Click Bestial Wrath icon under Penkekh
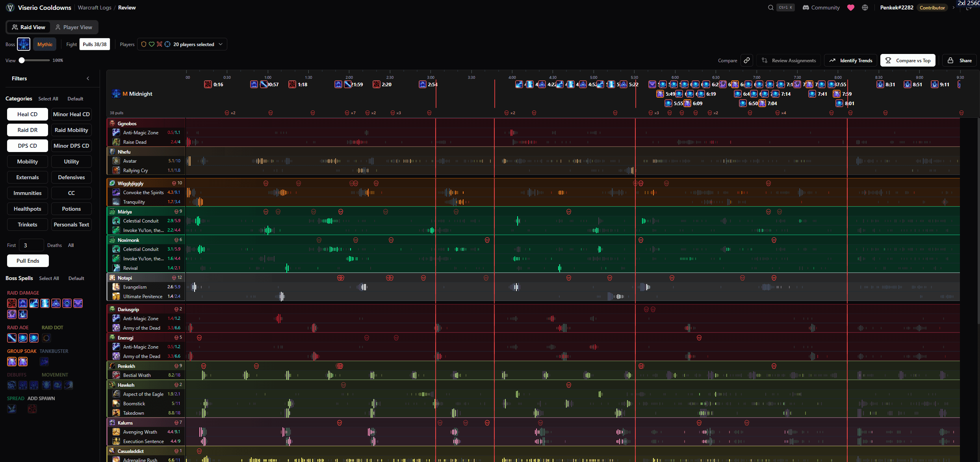The width and height of the screenshot is (980, 462). click(116, 375)
